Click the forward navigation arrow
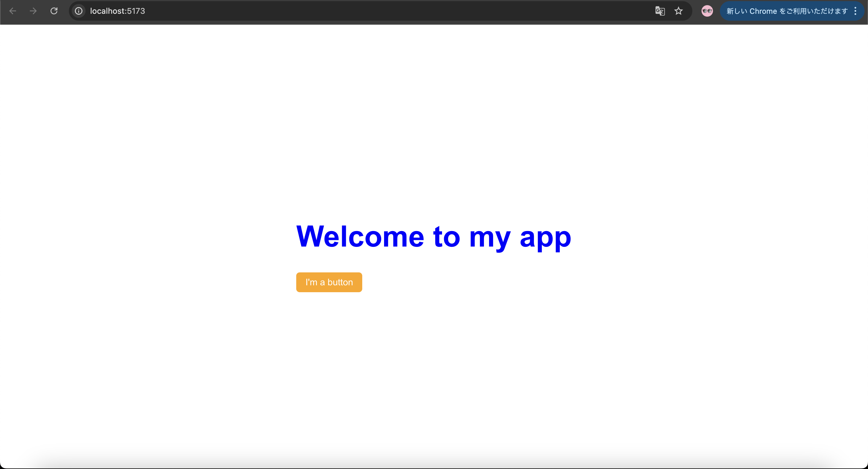 tap(33, 11)
